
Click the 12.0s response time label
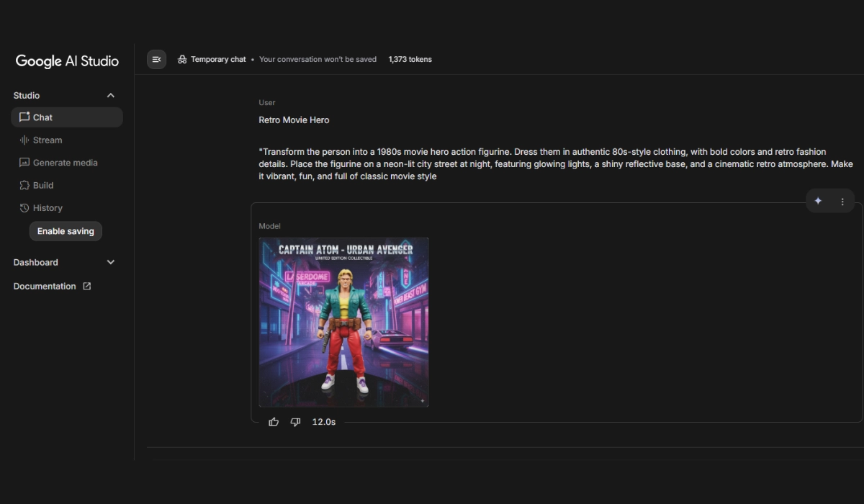[323, 422]
